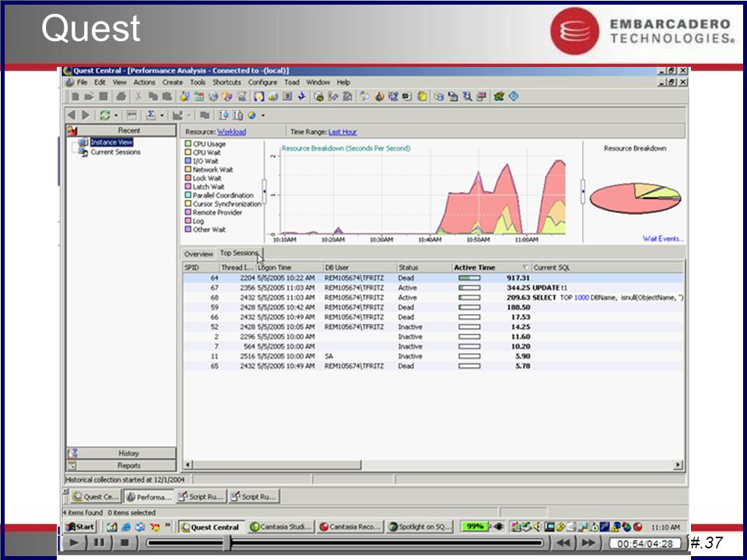Toggle the CPU Wait legend box
747x560 pixels.
point(188,152)
